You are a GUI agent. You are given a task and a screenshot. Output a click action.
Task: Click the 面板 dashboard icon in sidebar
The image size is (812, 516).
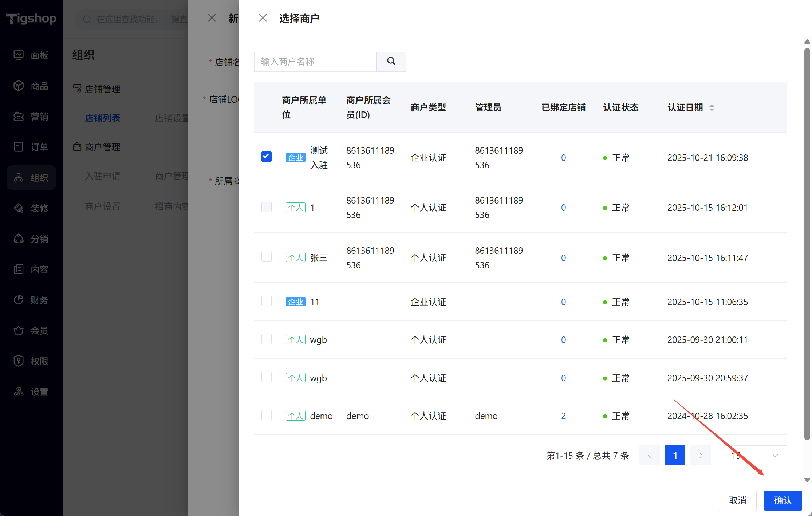(19, 55)
